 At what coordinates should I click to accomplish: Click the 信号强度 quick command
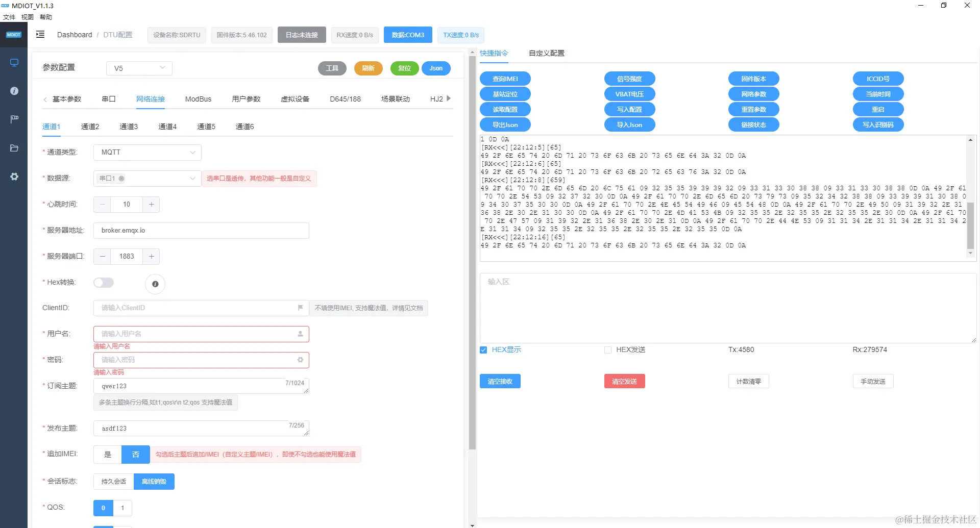pyautogui.click(x=629, y=79)
